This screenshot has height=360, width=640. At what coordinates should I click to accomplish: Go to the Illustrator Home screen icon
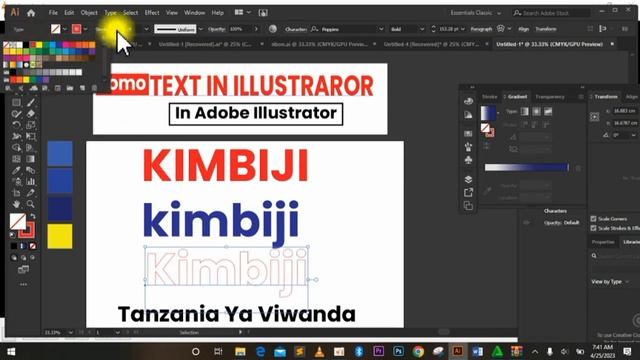click(x=31, y=13)
